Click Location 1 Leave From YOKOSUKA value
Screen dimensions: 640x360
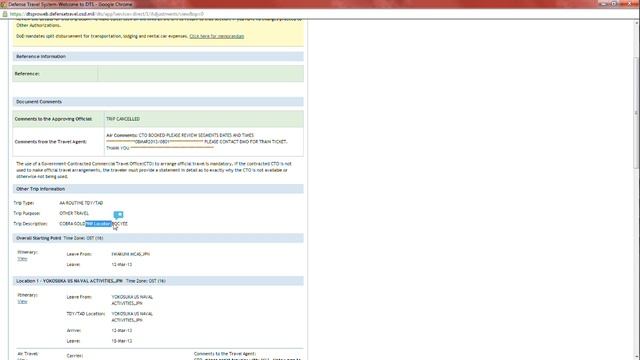click(132, 300)
